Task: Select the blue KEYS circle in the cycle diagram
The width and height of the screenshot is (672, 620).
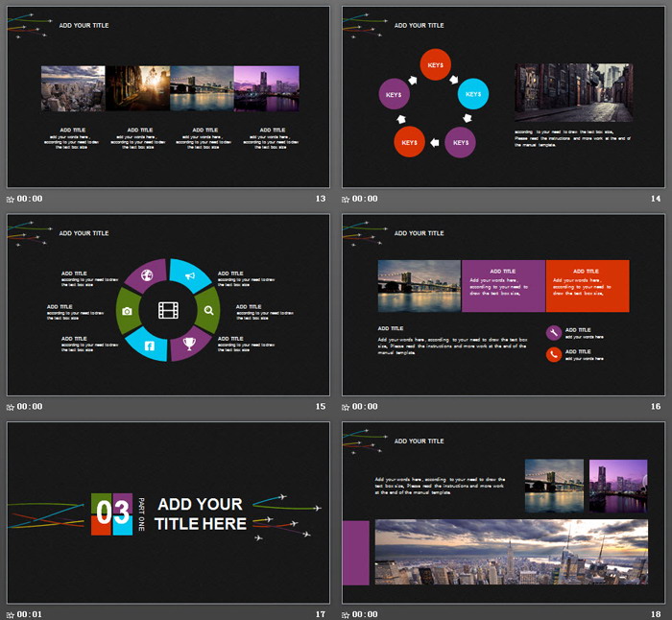Action: pyautogui.click(x=472, y=94)
